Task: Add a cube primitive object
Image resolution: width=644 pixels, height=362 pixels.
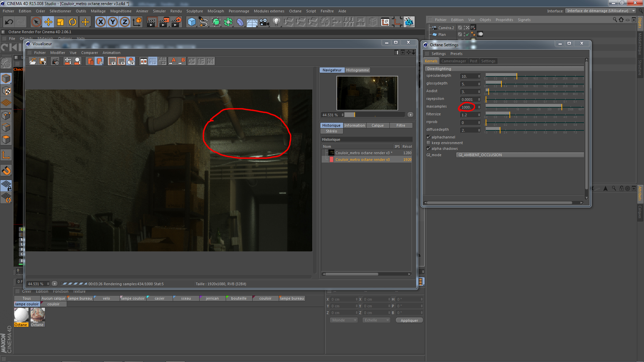Action: (x=192, y=22)
